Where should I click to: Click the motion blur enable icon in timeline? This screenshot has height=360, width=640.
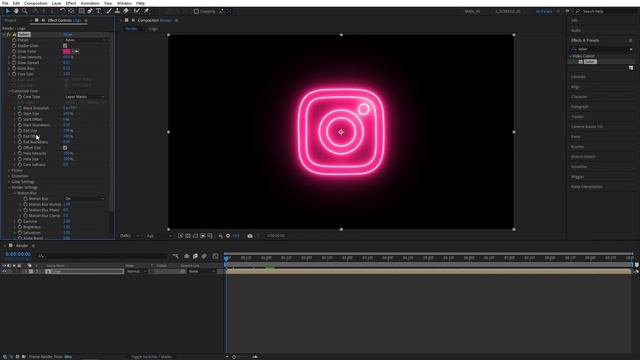pos(204,256)
